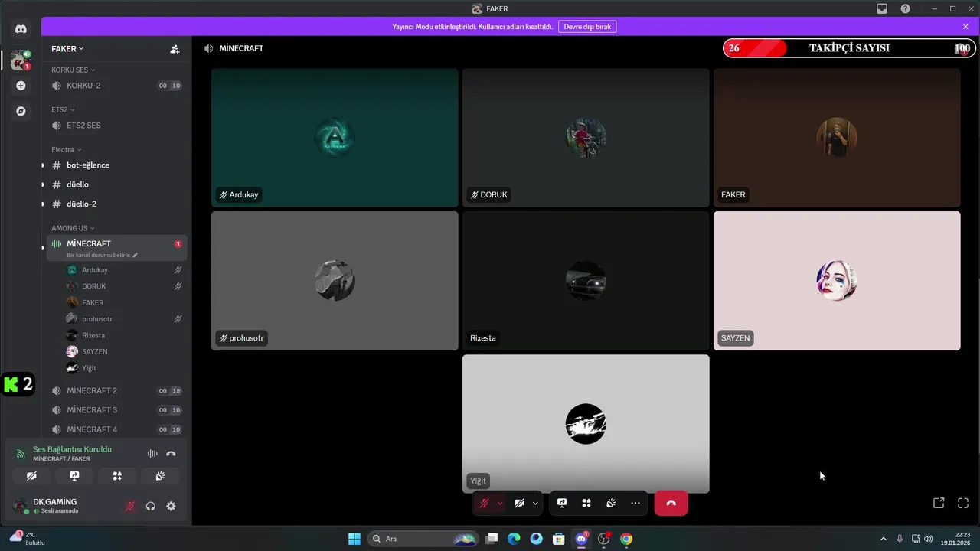The image size is (980, 551).
Task: Select Ardukay's video tile
Action: coord(335,138)
